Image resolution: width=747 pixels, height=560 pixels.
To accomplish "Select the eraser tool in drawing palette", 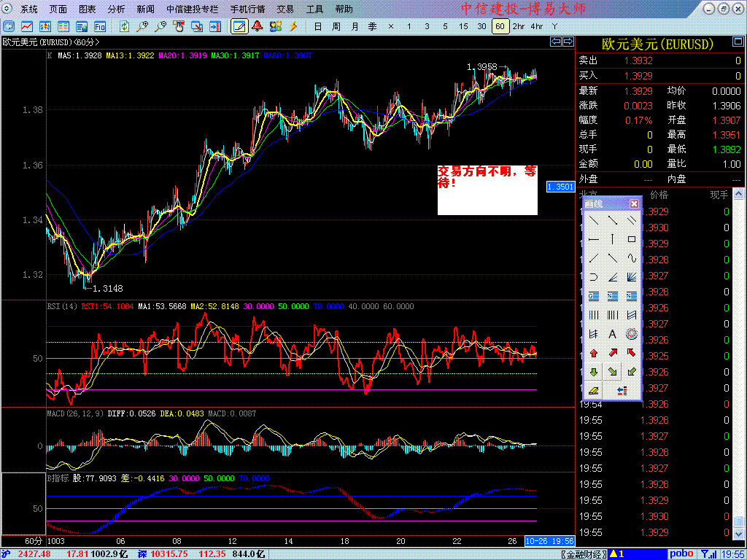I will click(593, 391).
